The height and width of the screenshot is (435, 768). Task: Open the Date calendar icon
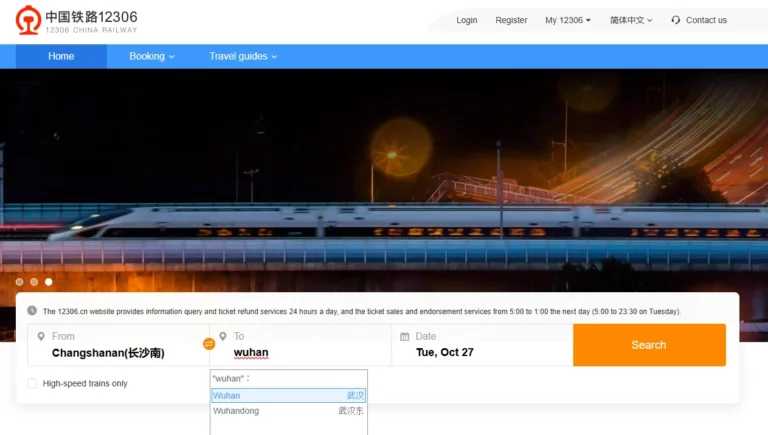[x=405, y=337]
